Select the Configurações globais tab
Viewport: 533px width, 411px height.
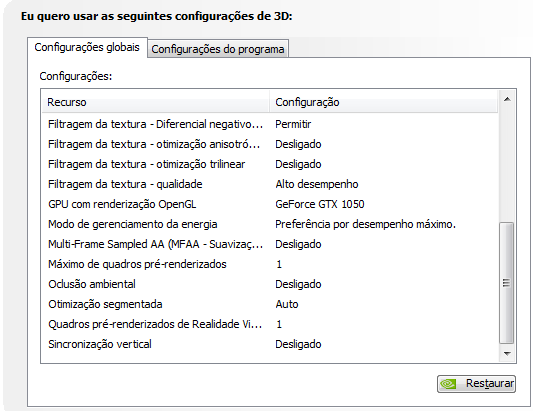(x=87, y=47)
